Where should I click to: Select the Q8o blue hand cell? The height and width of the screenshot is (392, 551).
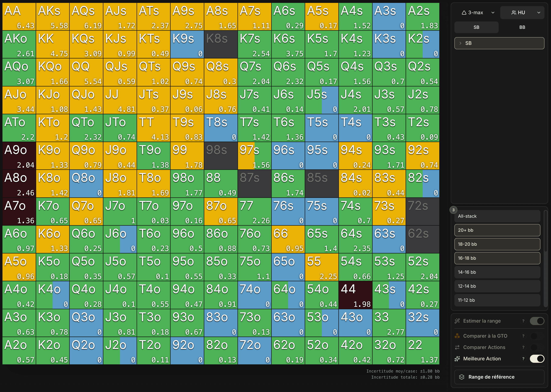pos(86,183)
